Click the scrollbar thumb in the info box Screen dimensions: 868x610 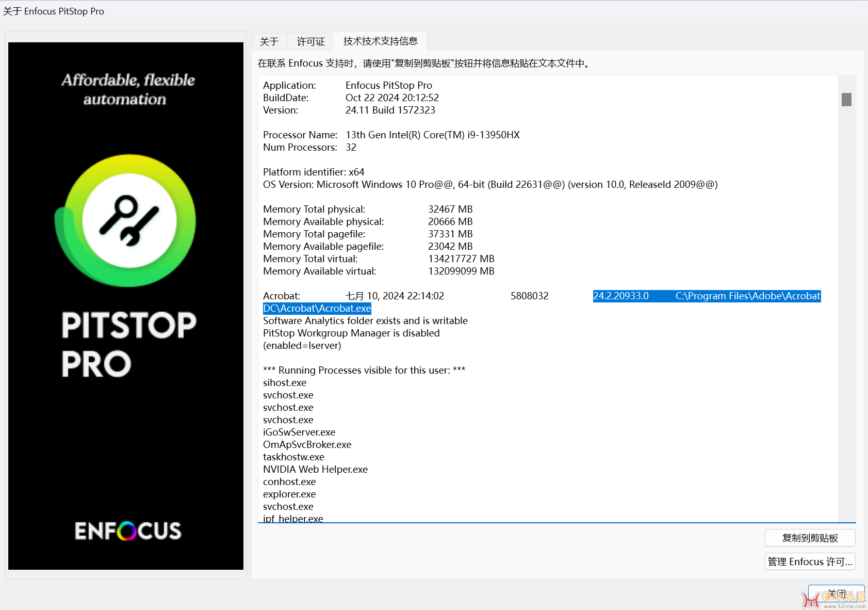pos(846,99)
